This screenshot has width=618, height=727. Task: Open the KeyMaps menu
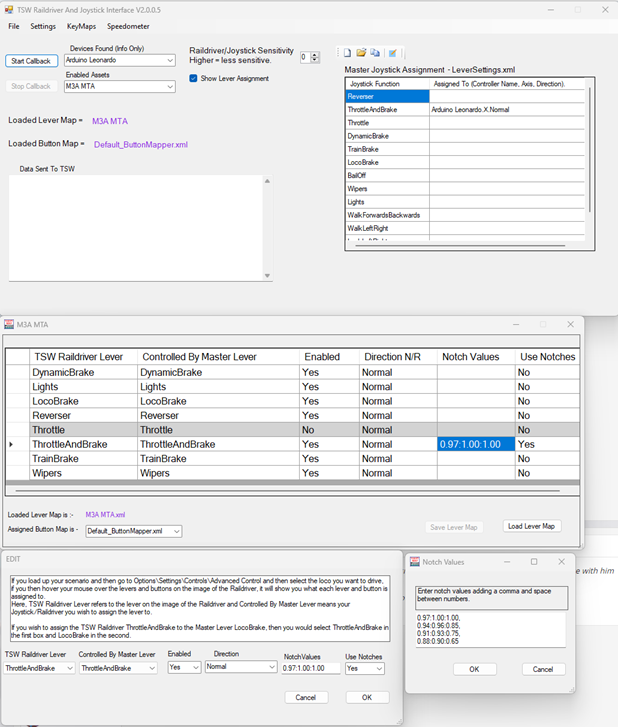pyautogui.click(x=81, y=26)
